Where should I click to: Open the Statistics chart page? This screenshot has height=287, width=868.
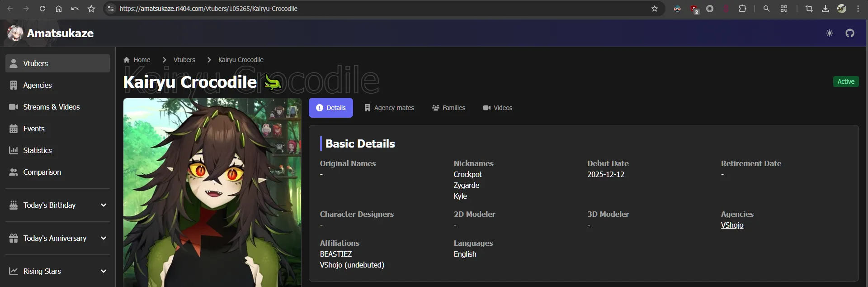point(37,150)
